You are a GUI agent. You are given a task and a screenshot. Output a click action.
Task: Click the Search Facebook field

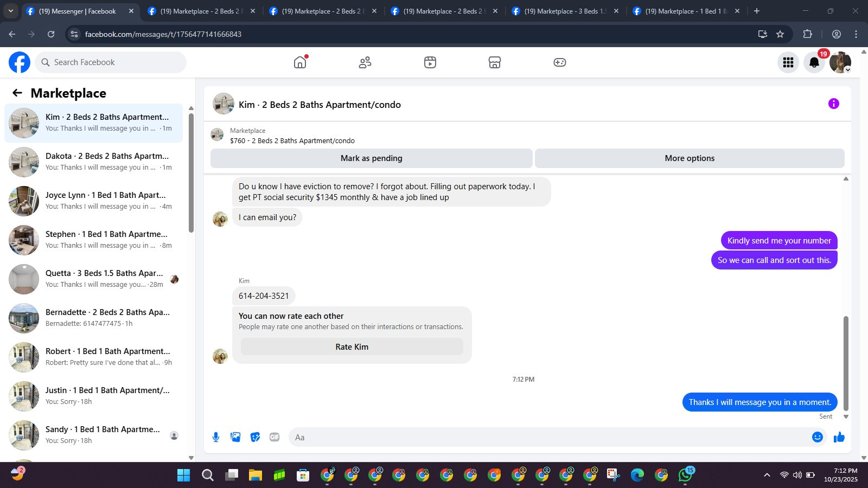[111, 62]
